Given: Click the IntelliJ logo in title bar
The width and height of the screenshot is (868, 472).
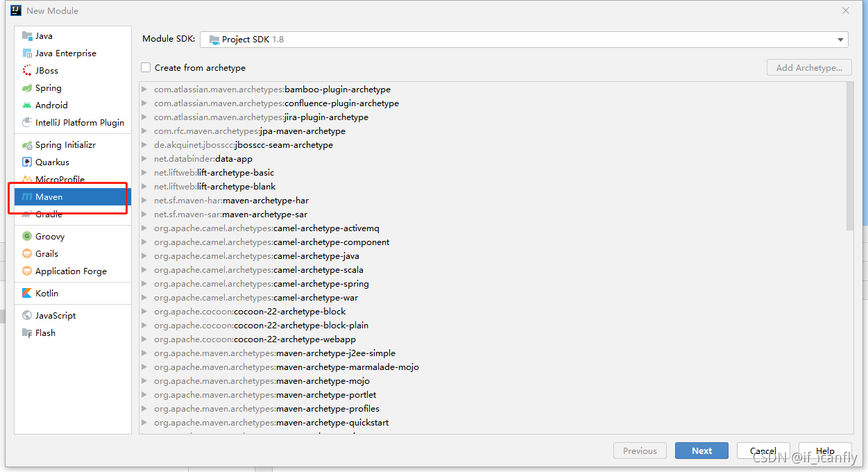Looking at the screenshot, I should point(16,10).
